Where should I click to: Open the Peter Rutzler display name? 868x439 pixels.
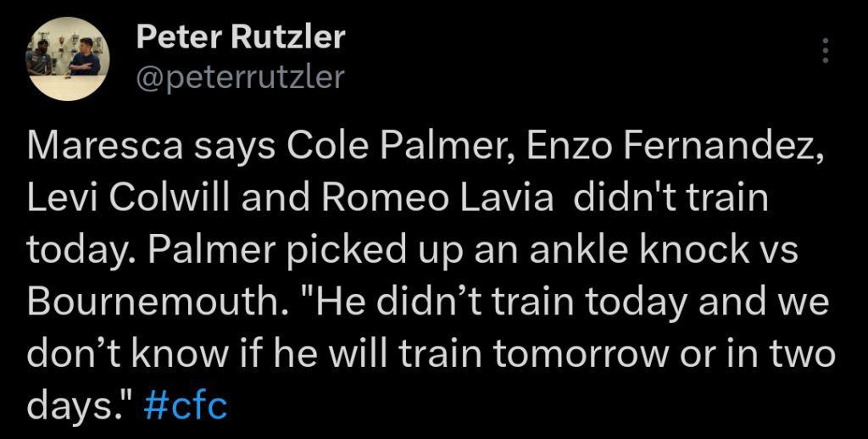241,37
